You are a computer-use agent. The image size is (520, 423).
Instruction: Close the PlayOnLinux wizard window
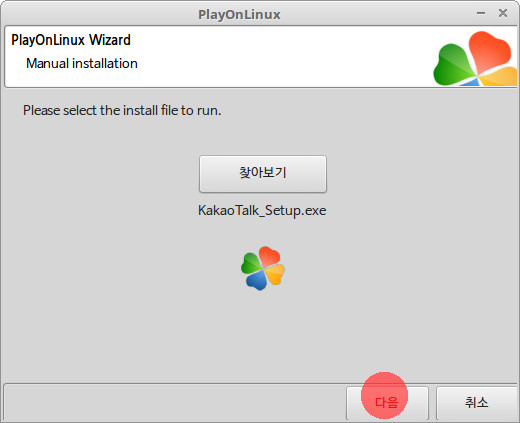click(x=503, y=13)
